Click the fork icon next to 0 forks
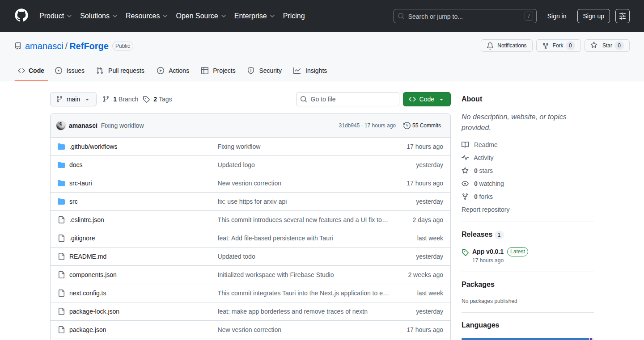Screen dimensions: 644x340 (x=465, y=197)
